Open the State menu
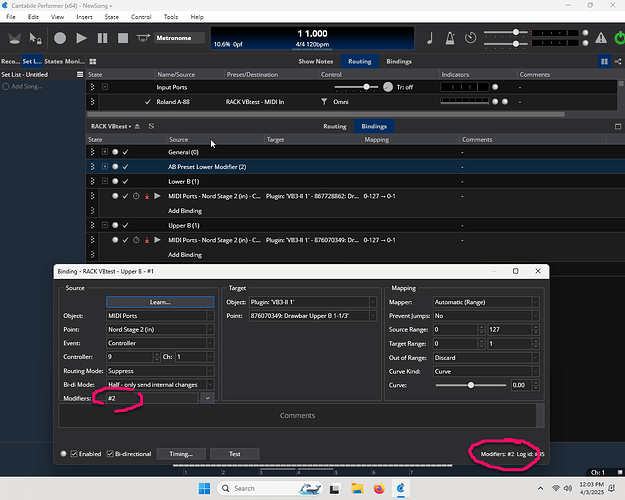The image size is (625, 500). 112,17
